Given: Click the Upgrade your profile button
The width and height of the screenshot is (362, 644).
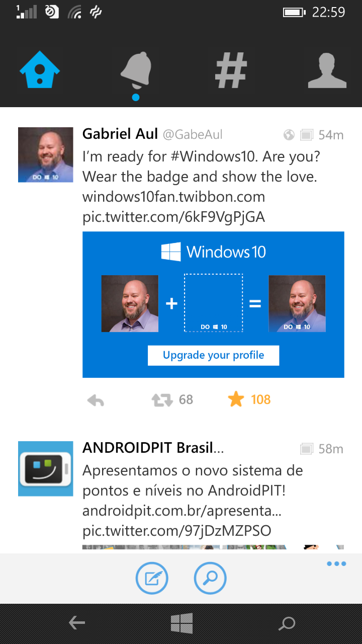Looking at the screenshot, I should pos(213,355).
